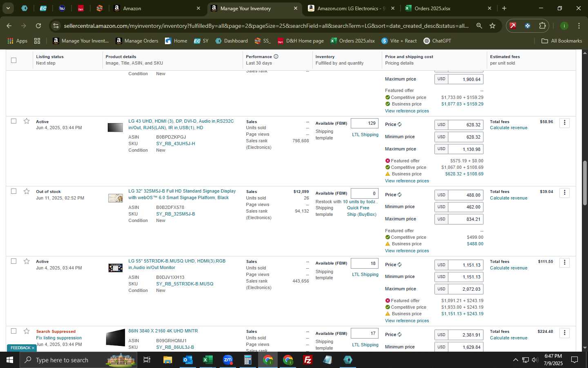Click the Windows Start button
Viewport: 588px width, 368px height.
tap(10, 360)
